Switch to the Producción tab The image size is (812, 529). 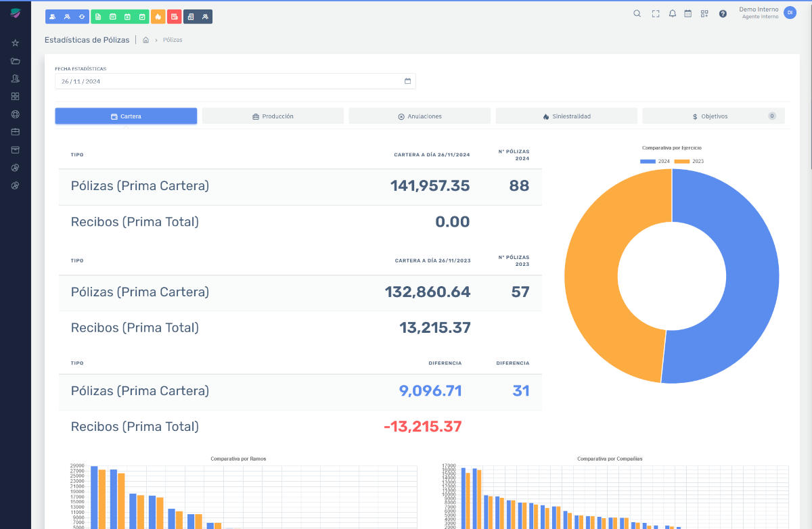[x=273, y=115]
